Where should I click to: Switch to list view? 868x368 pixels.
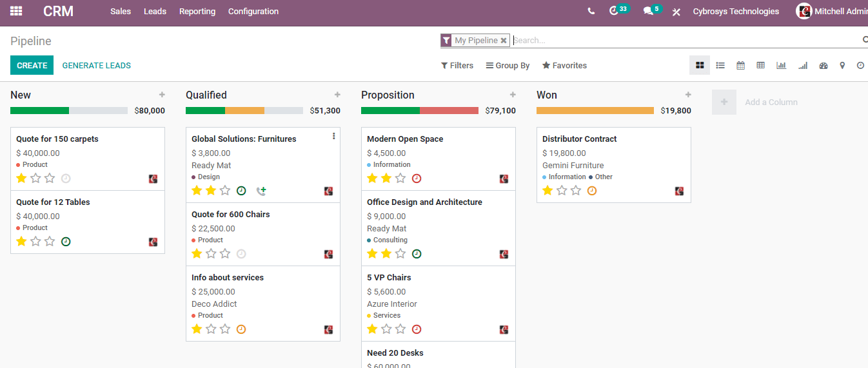(720, 65)
